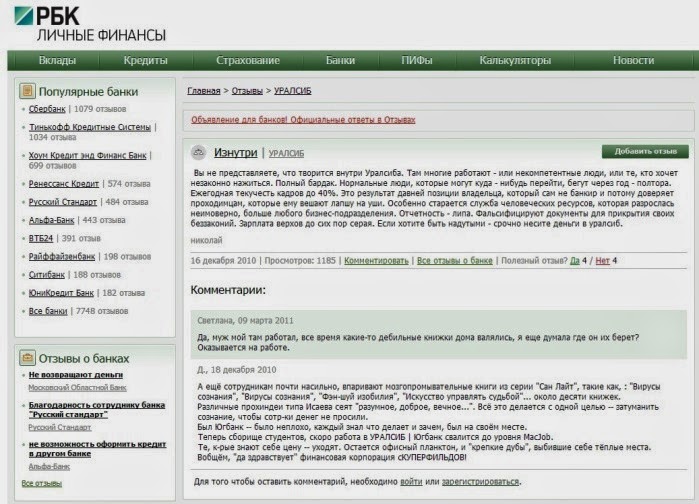The height and width of the screenshot is (504, 699).
Task: Open Ренессанс Кредит bank link
Action: pos(64,184)
